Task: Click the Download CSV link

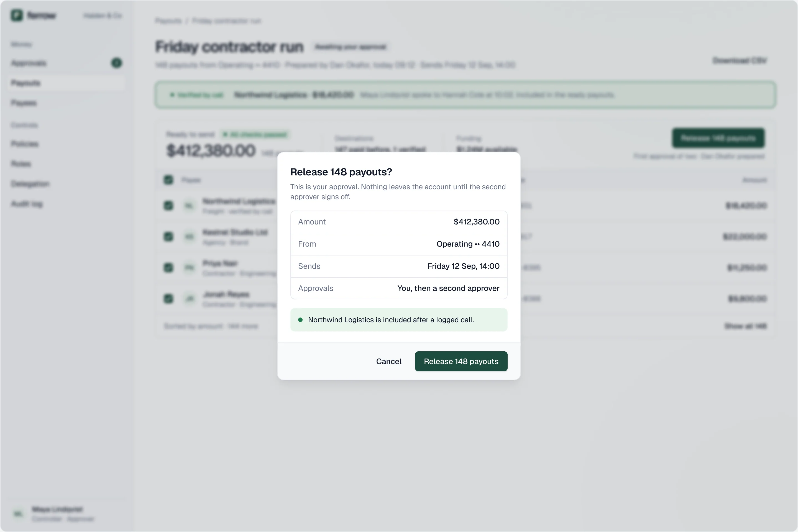Action: coord(740,60)
